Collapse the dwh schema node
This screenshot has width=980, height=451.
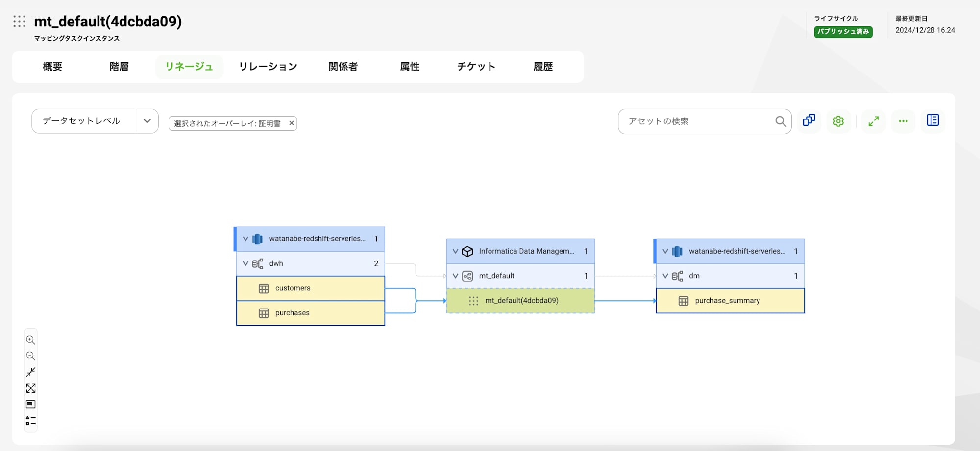coord(245,263)
